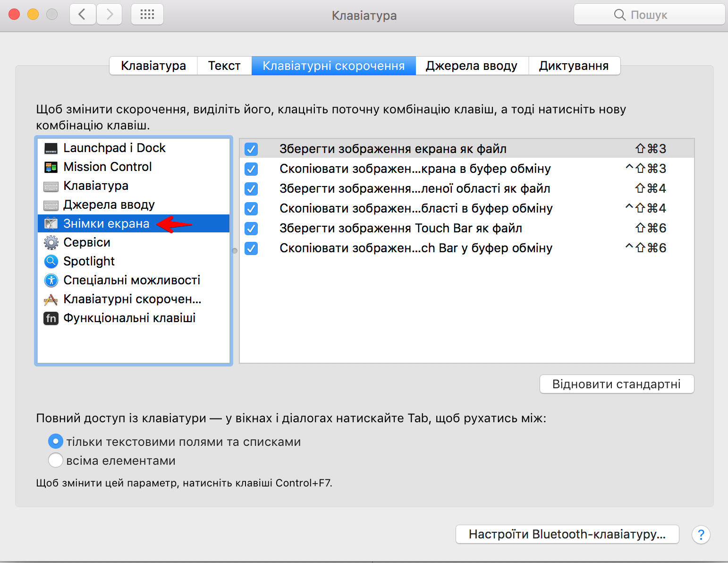Viewport: 728px width, 563px height.
Task: Click the Launchpad і Dock icon
Action: (51, 148)
